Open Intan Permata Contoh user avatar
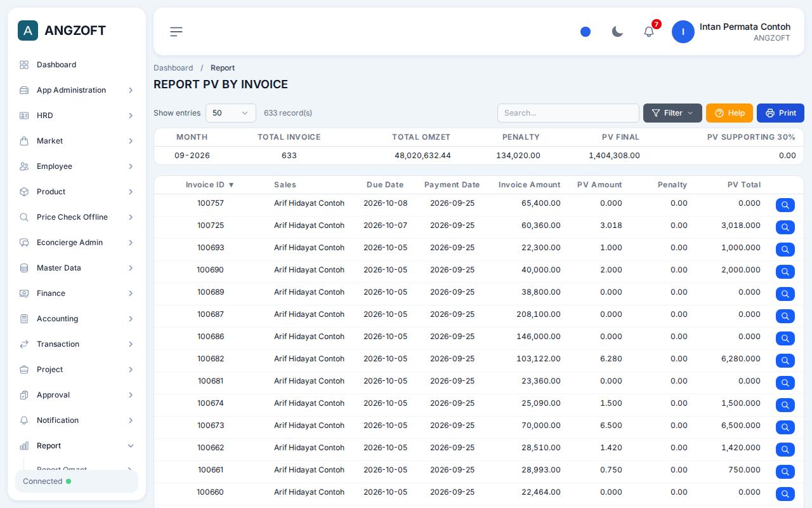812x508 pixels. (683, 32)
